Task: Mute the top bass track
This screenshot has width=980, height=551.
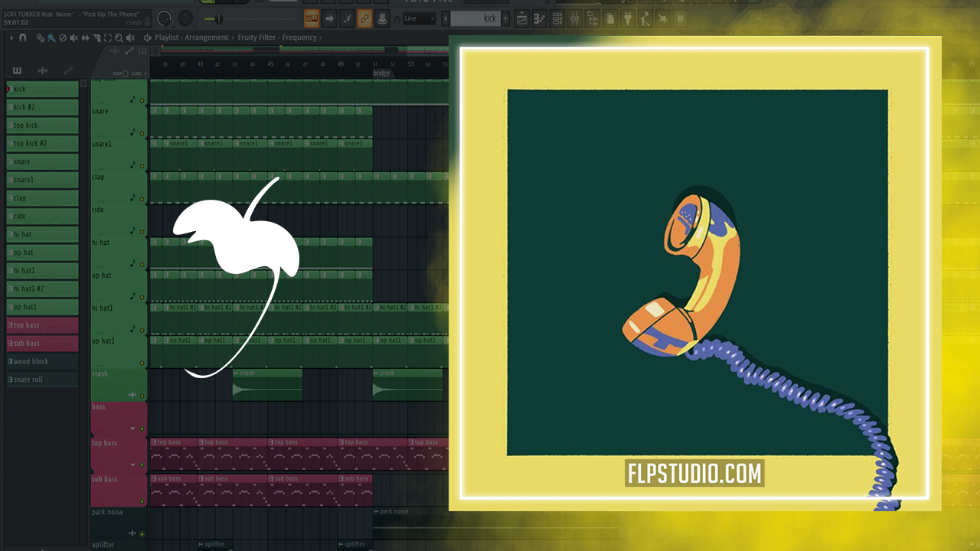Action: 142,465
